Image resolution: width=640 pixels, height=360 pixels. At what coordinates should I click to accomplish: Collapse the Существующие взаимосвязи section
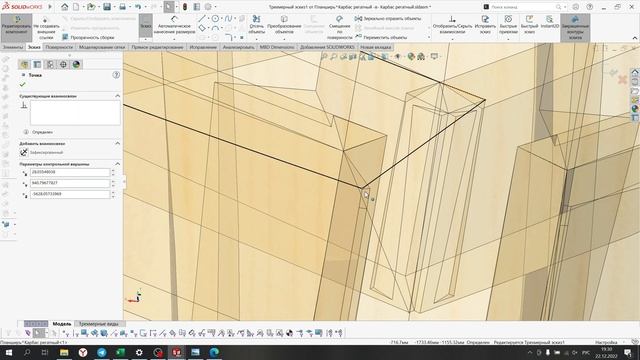[118, 96]
